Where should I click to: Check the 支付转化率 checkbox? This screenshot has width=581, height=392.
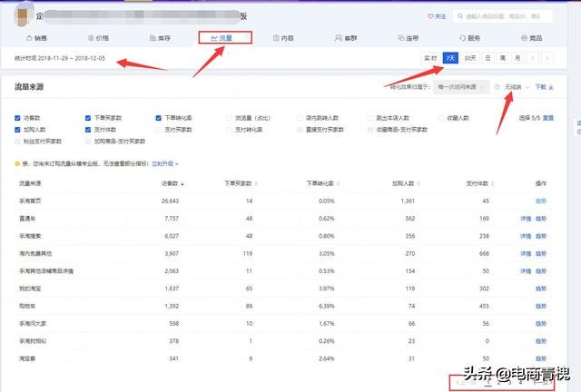(x=229, y=130)
